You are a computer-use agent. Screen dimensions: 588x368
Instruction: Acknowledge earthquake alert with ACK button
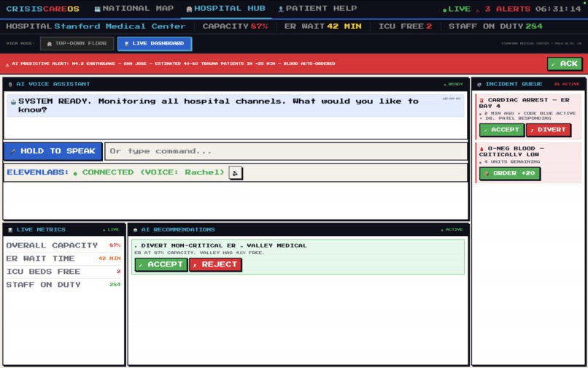pos(565,64)
